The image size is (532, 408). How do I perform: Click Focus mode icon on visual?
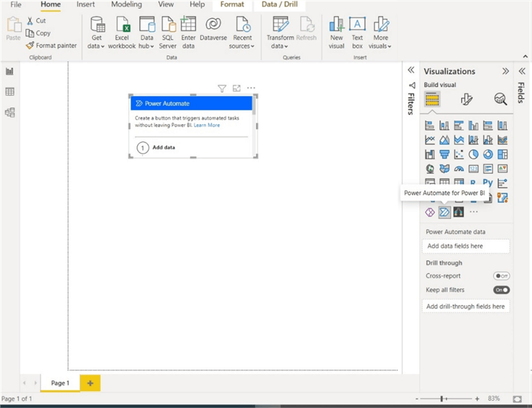(236, 88)
